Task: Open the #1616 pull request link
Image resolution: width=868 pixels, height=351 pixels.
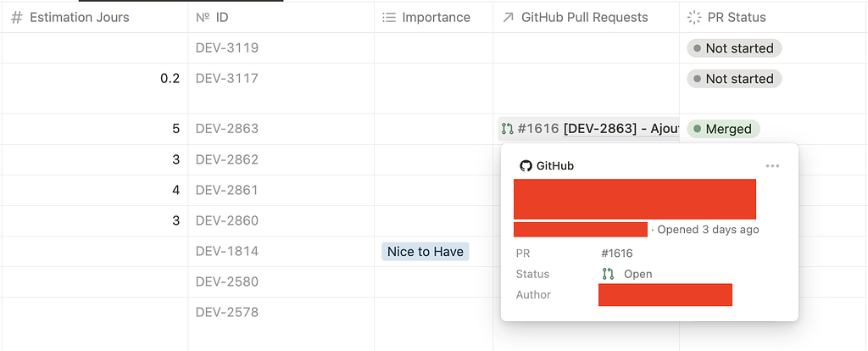Action: pyautogui.click(x=537, y=129)
